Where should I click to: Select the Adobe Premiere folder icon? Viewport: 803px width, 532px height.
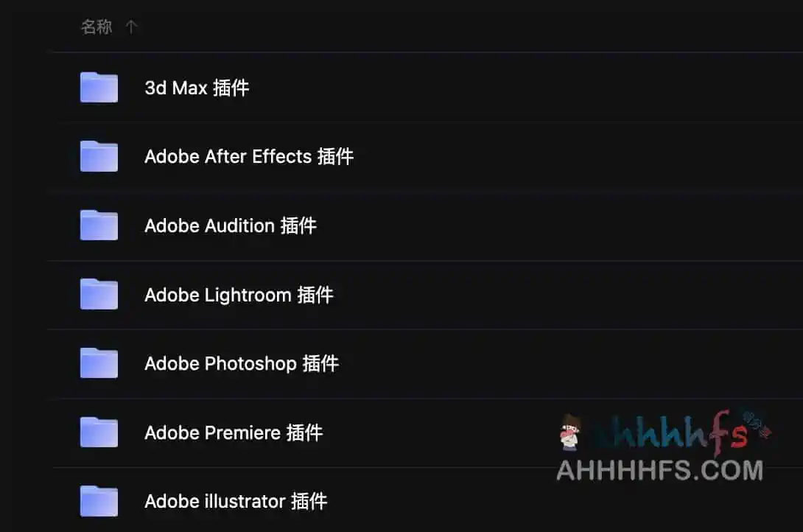coord(99,432)
